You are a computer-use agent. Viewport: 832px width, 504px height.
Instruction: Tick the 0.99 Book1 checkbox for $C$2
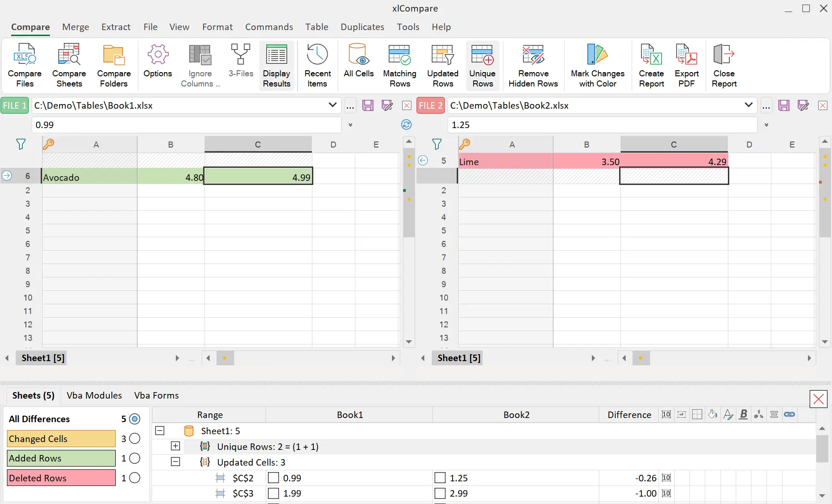point(273,478)
